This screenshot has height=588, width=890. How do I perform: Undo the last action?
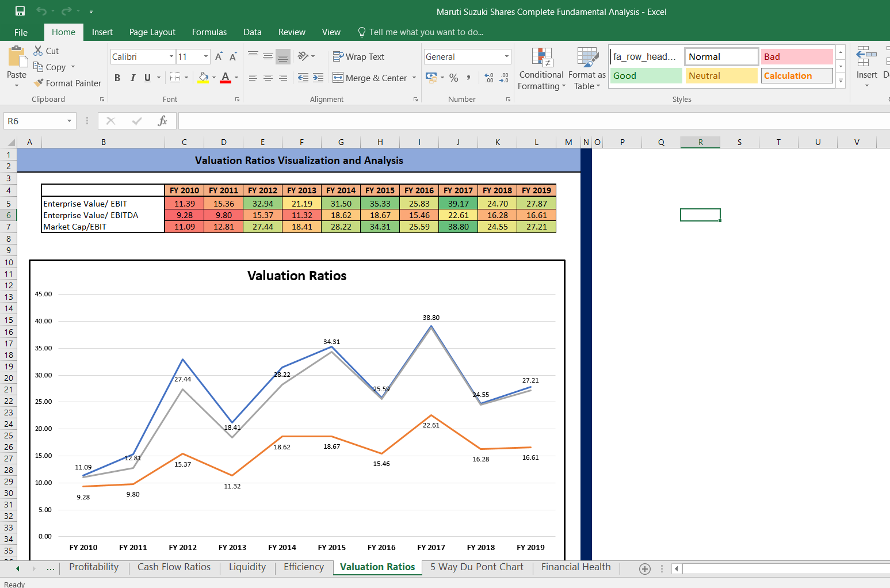pyautogui.click(x=41, y=11)
